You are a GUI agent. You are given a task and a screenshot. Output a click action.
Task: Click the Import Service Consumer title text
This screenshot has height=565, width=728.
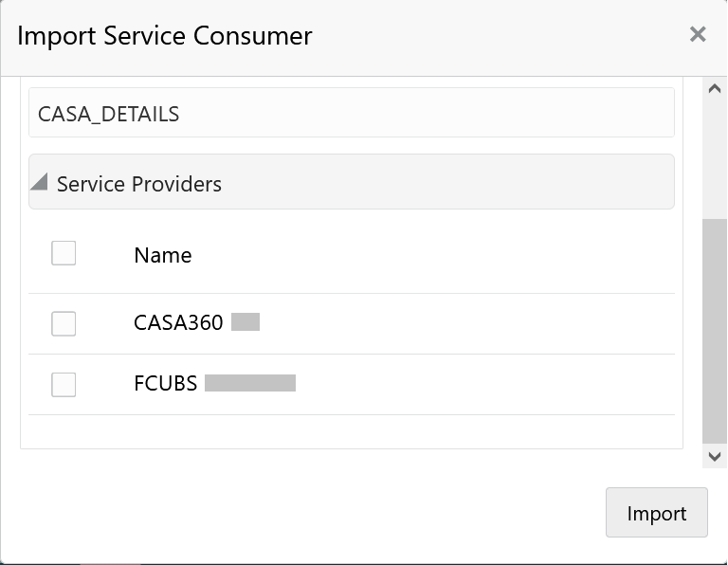[x=165, y=36]
